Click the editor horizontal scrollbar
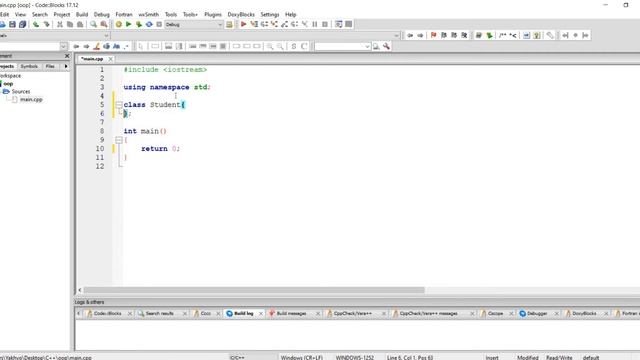The height and width of the screenshot is (360, 640). [x=254, y=290]
